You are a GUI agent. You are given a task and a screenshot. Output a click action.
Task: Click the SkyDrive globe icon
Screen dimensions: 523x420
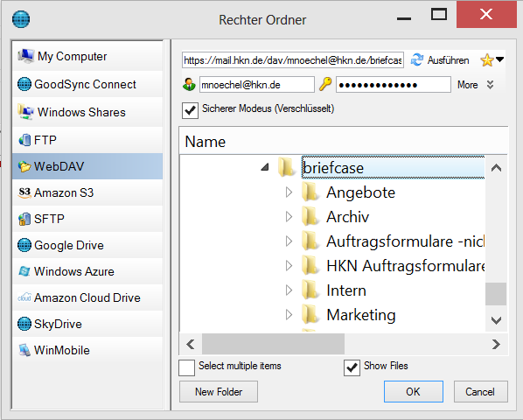(24, 324)
